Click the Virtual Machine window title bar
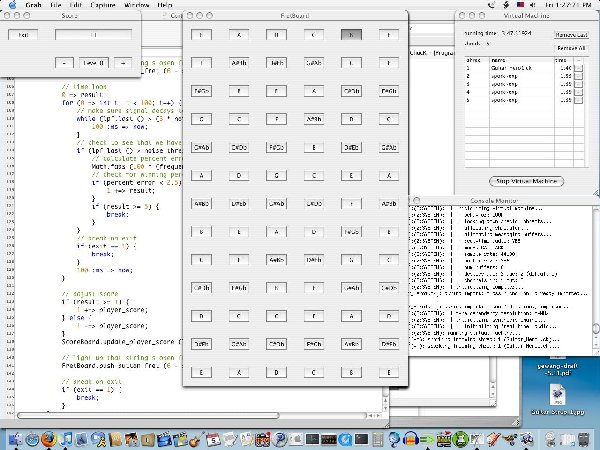 click(527, 15)
